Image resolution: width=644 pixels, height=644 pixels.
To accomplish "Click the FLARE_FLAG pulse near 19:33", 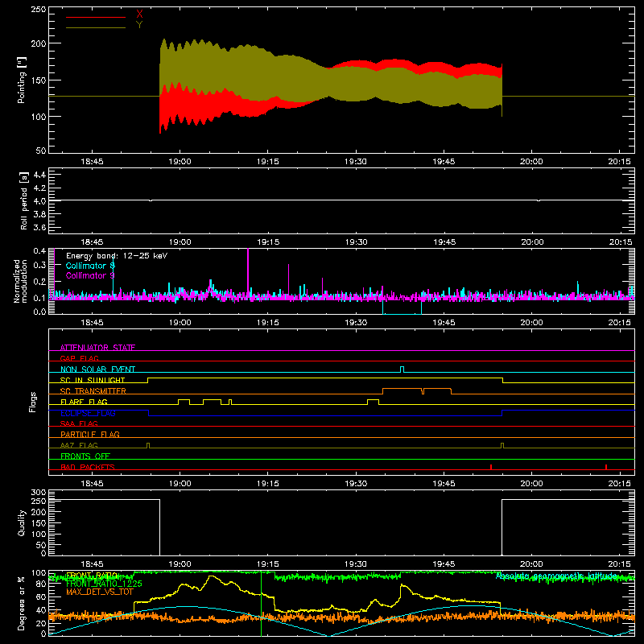I will [374, 402].
